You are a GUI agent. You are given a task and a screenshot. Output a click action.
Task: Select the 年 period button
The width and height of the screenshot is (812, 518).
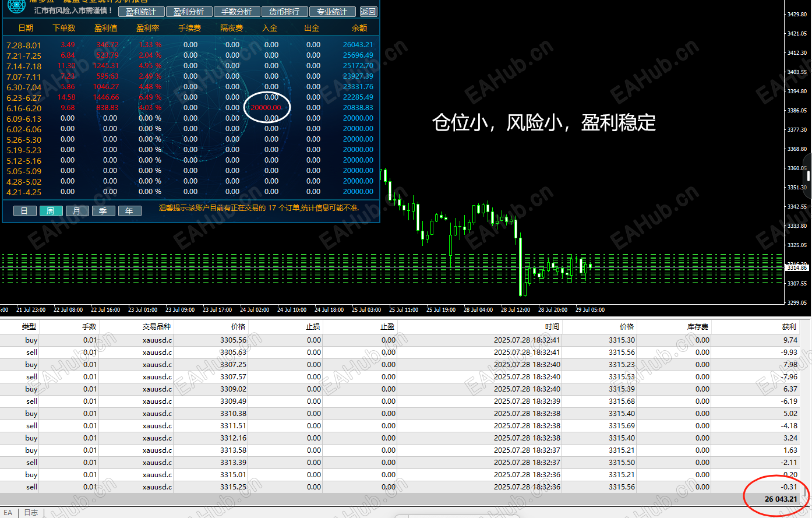click(x=129, y=211)
